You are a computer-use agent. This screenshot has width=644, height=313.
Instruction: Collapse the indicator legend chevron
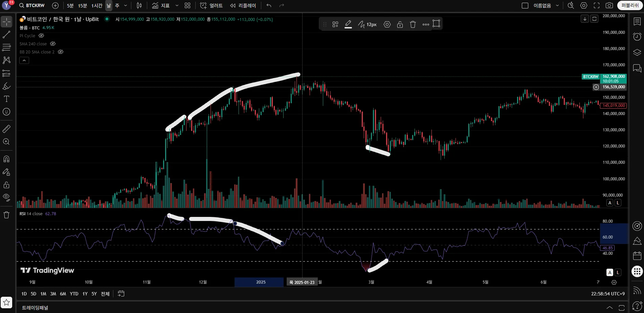[x=24, y=61]
